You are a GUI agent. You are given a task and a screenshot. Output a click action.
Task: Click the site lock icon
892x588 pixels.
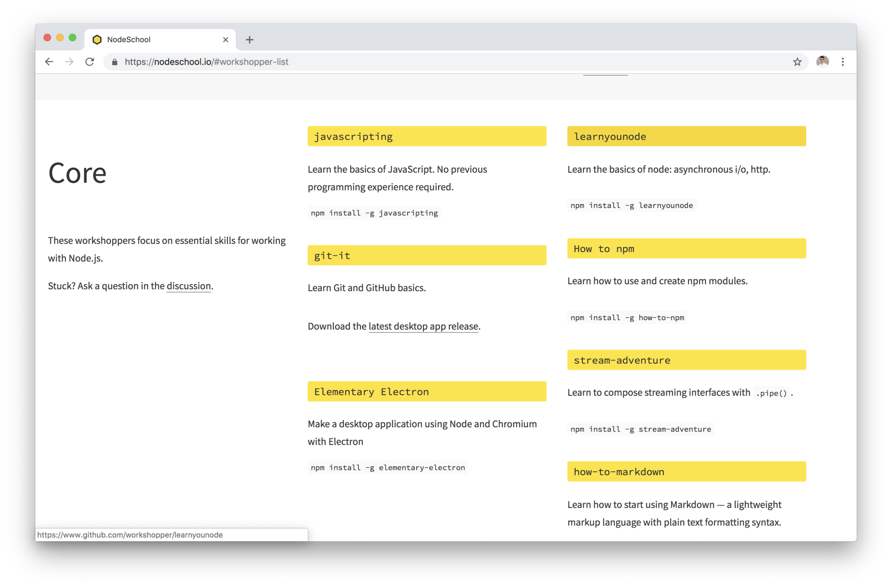(x=115, y=62)
